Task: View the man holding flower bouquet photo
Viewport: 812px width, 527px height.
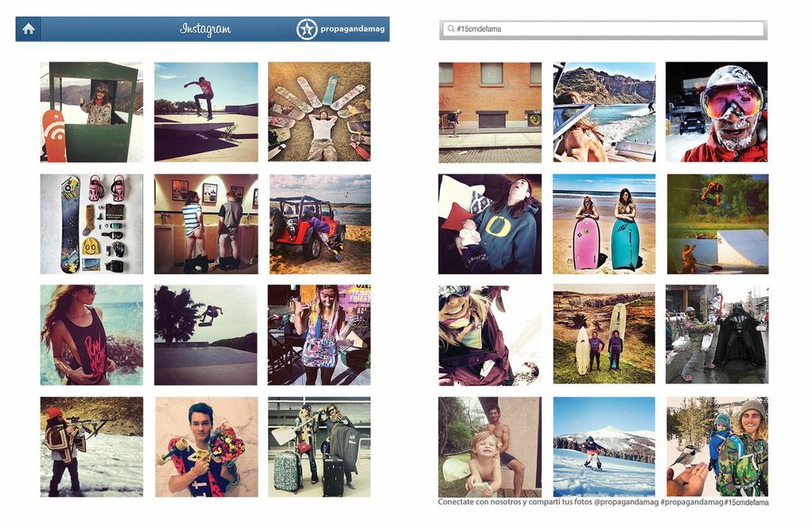Action: coord(205,447)
